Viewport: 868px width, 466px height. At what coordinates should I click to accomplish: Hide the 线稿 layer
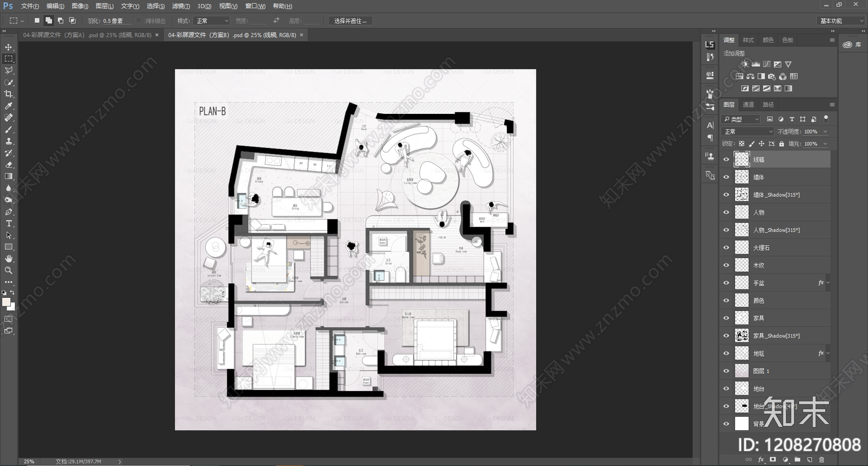(726, 159)
